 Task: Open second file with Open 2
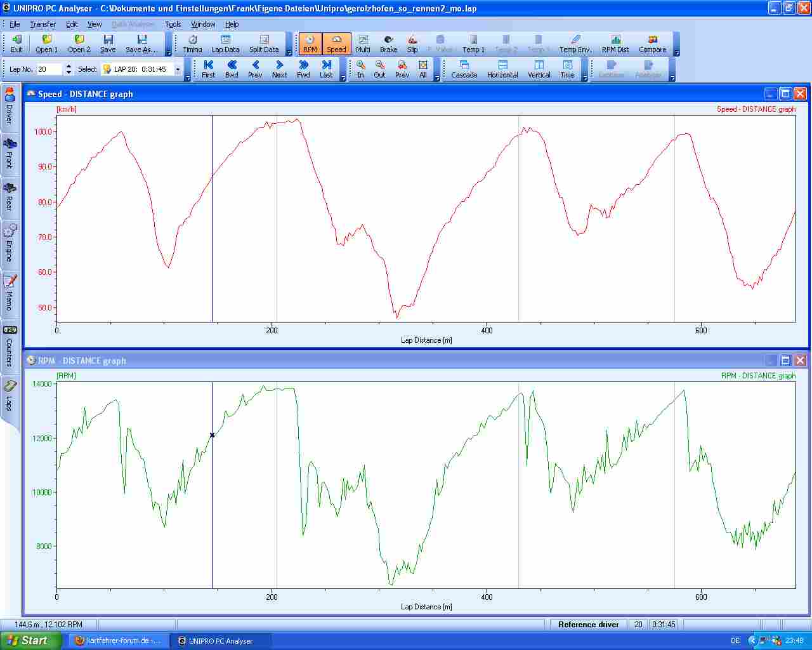[79, 44]
